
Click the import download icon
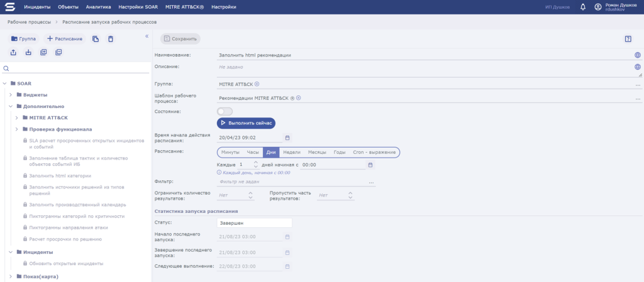28,52
